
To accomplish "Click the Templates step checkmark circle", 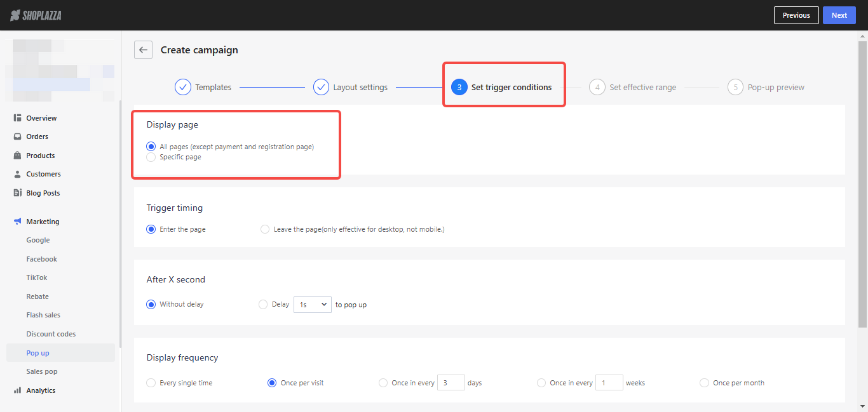I will click(183, 87).
